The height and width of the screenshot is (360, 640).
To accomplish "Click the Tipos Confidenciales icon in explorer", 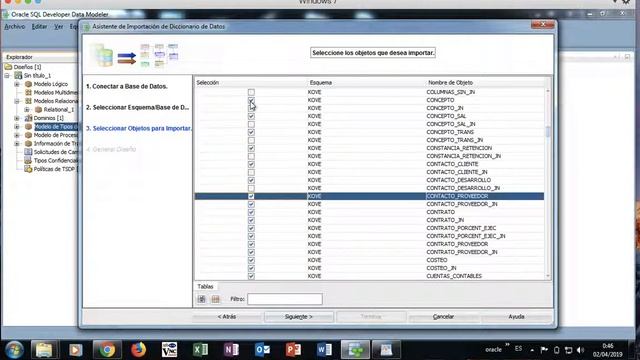I will pyautogui.click(x=28, y=160).
